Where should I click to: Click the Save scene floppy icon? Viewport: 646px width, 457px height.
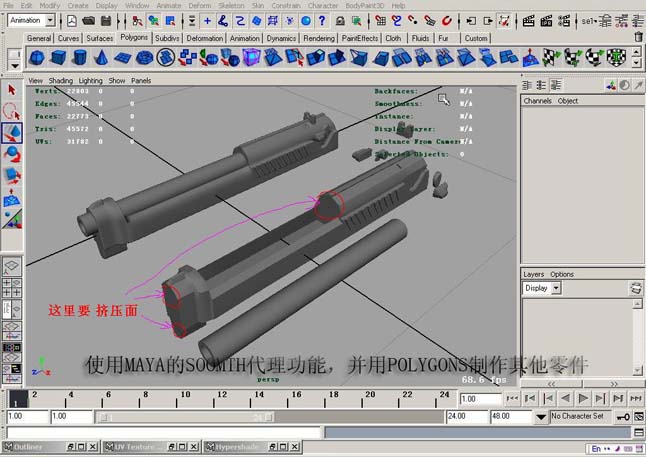[106, 21]
